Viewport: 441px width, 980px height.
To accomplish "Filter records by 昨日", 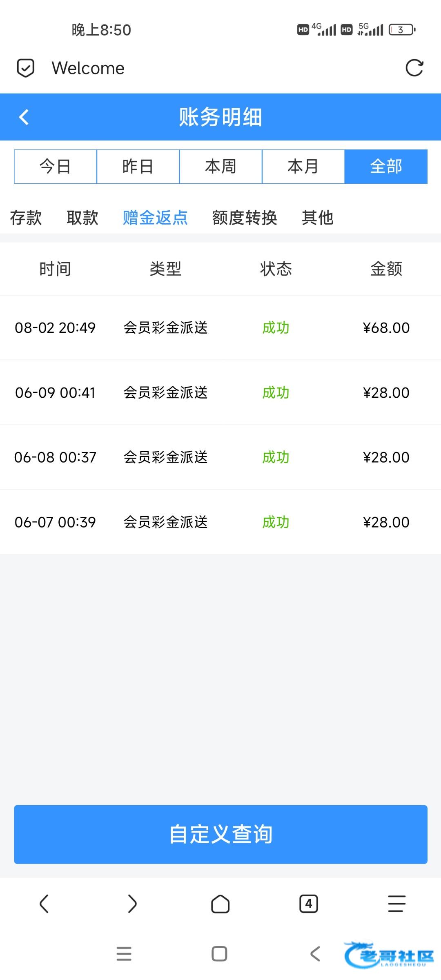I will [138, 167].
